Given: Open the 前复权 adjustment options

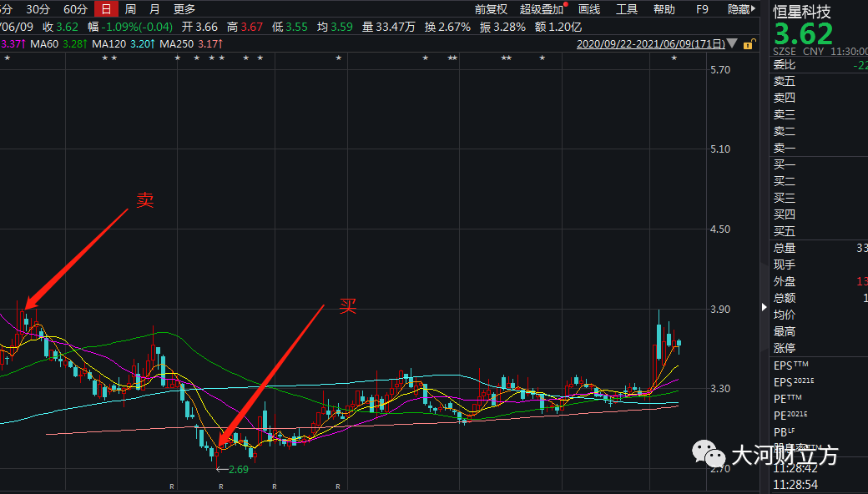Looking at the screenshot, I should pyautogui.click(x=491, y=9).
